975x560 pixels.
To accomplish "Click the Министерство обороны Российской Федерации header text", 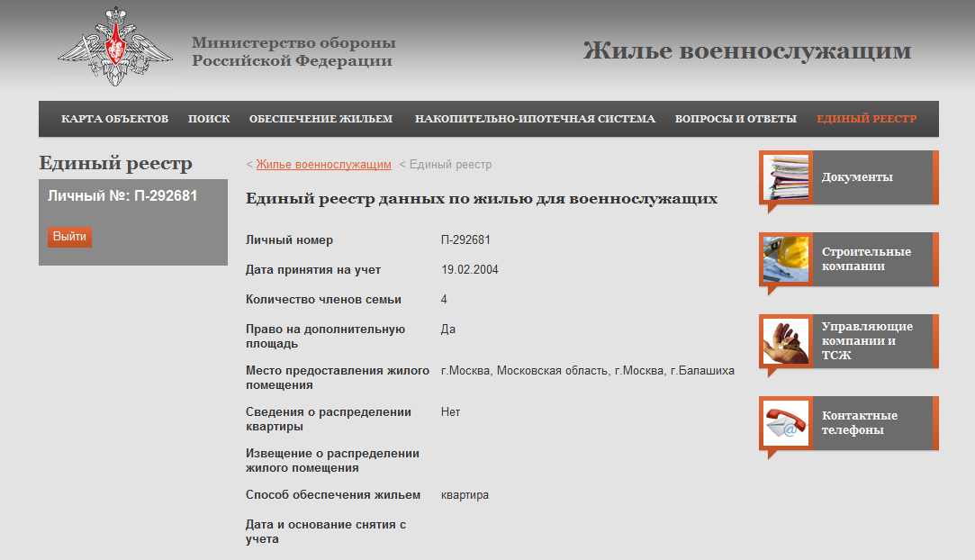I will tap(293, 52).
